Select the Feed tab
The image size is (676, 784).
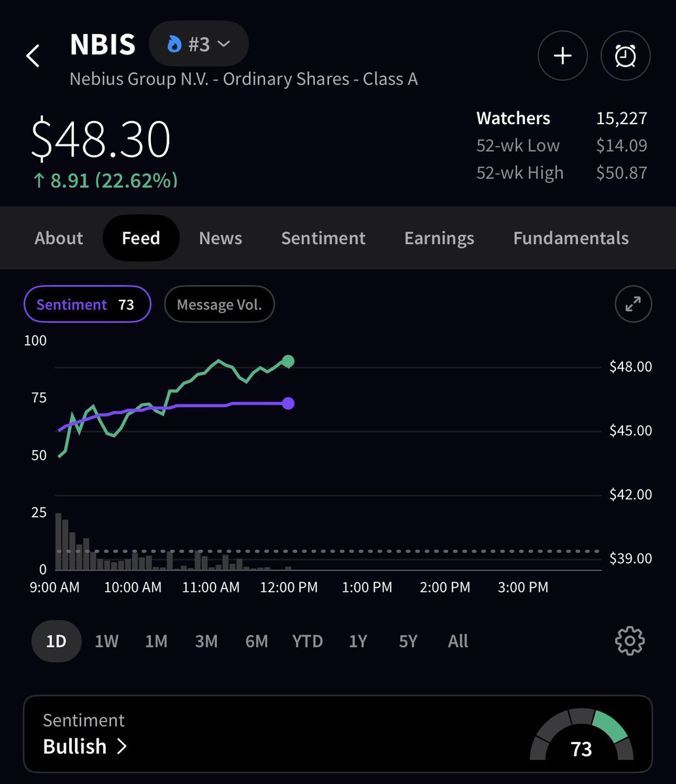coord(141,238)
